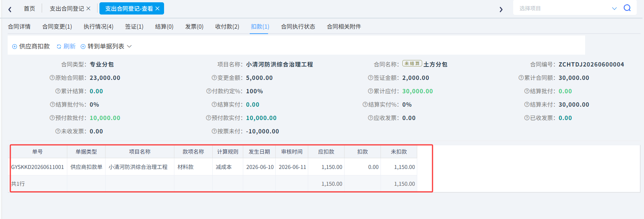The height and width of the screenshot is (219, 644).
Task: Click the 预付款实付 value 10,000.00
Action: point(261,118)
